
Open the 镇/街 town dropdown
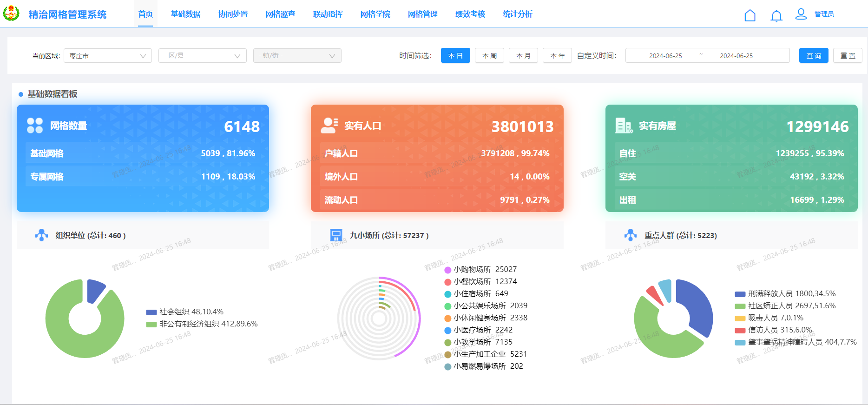pos(297,56)
